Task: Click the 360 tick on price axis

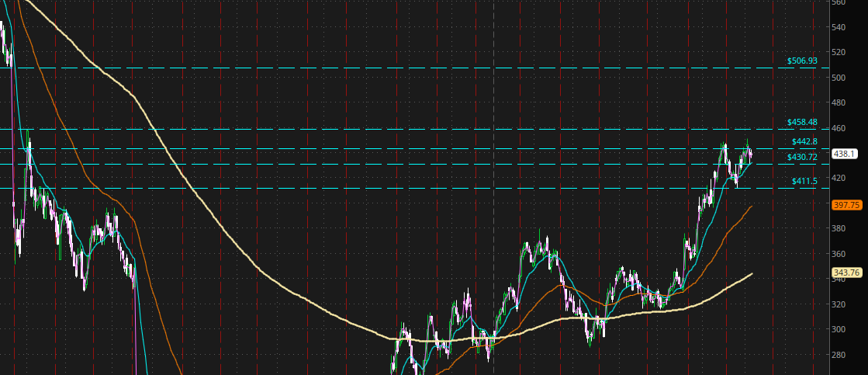Action: click(x=839, y=254)
